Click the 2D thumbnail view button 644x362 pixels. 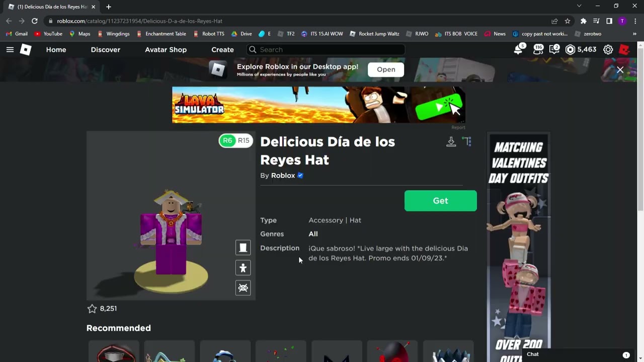tap(243, 247)
